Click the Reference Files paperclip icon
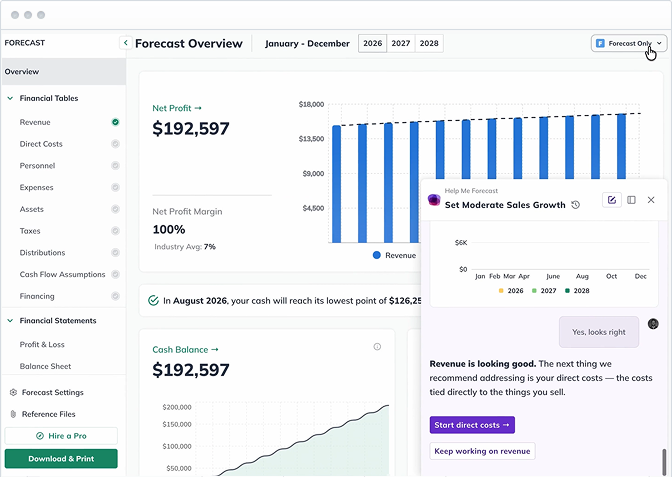Image resolution: width=672 pixels, height=483 pixels. [x=13, y=414]
